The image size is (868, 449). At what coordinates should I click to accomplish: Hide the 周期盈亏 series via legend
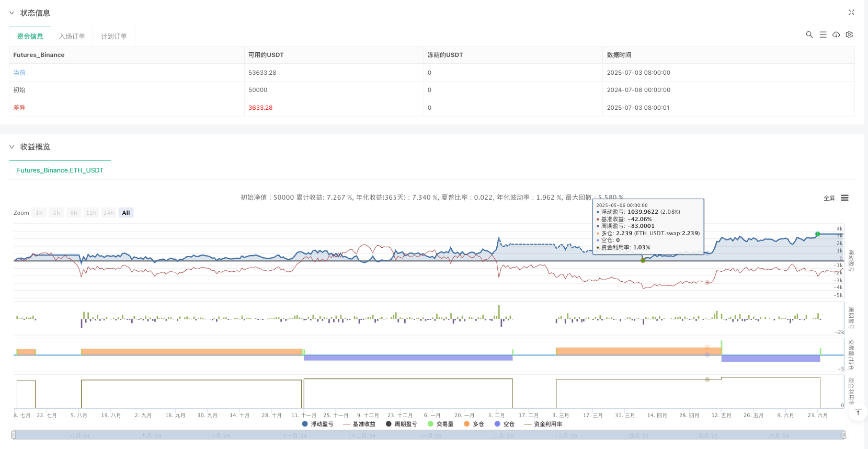click(x=401, y=424)
